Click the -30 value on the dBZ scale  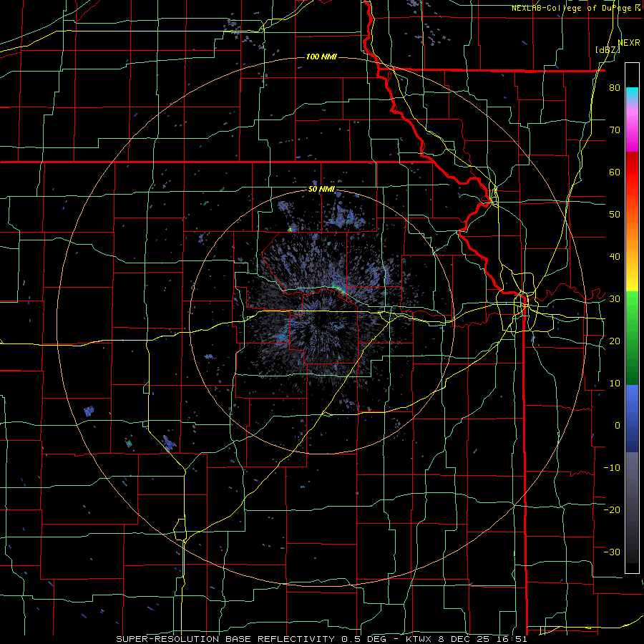pyautogui.click(x=612, y=552)
